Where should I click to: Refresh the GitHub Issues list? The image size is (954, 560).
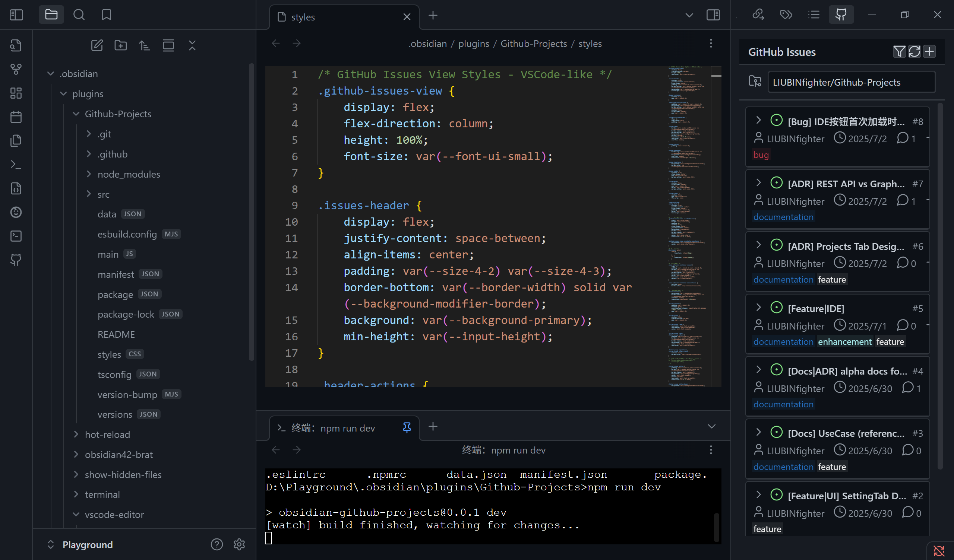[x=914, y=51]
